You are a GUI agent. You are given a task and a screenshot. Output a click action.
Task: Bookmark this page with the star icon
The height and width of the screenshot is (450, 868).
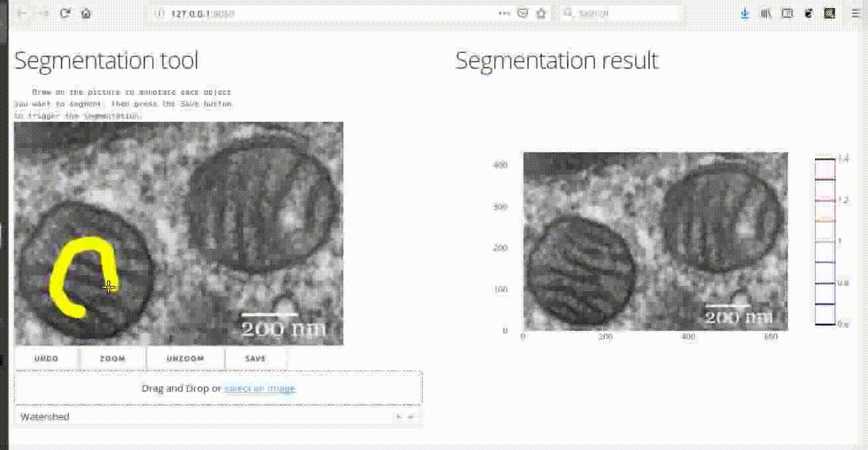pyautogui.click(x=541, y=13)
